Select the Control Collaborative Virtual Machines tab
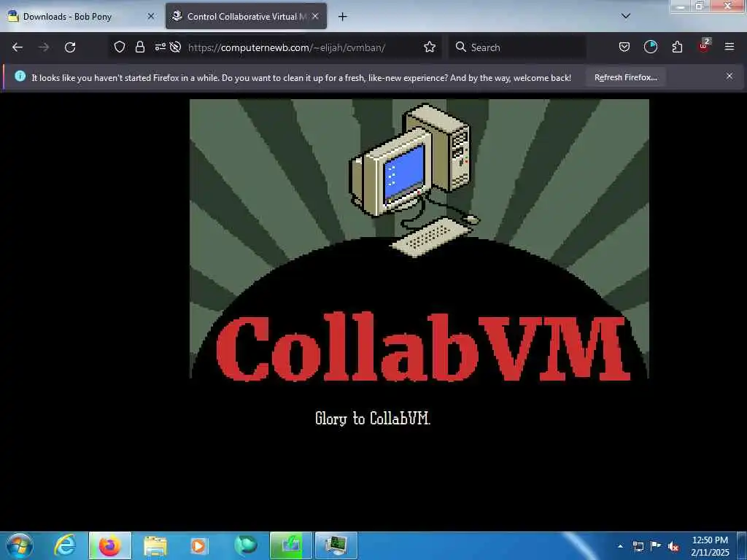 point(247,17)
